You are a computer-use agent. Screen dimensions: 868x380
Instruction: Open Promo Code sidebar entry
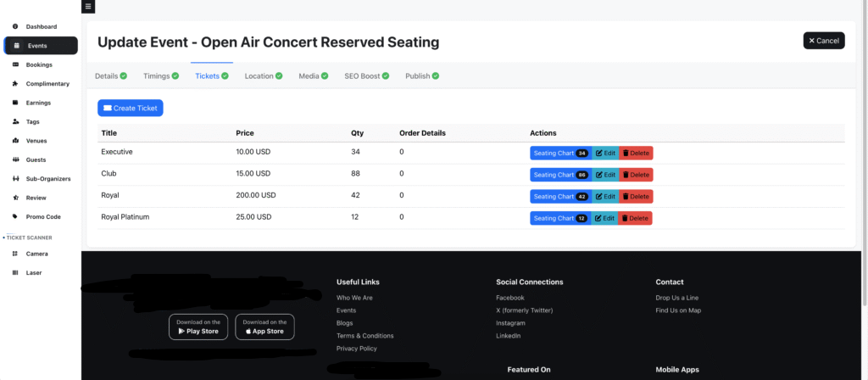click(x=43, y=216)
